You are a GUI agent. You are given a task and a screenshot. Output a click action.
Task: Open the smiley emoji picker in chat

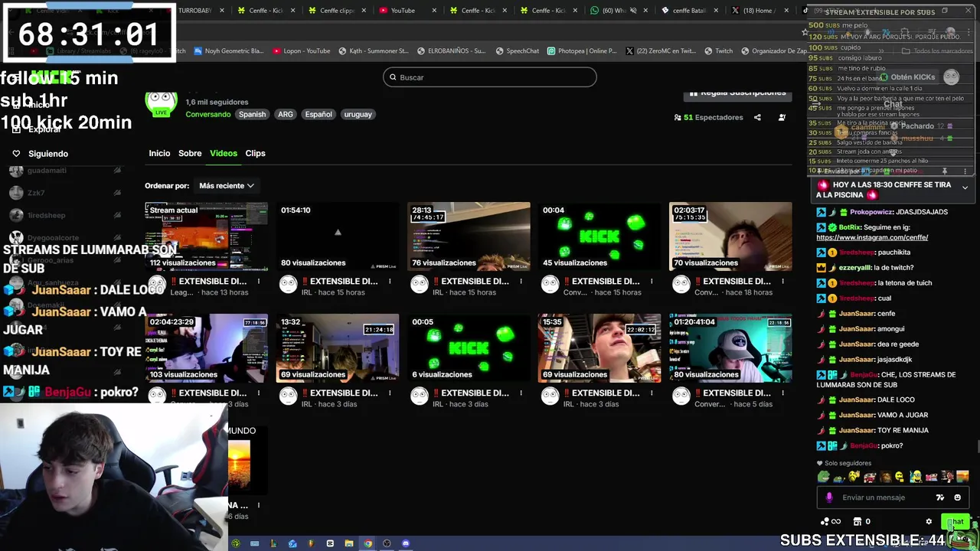click(957, 497)
